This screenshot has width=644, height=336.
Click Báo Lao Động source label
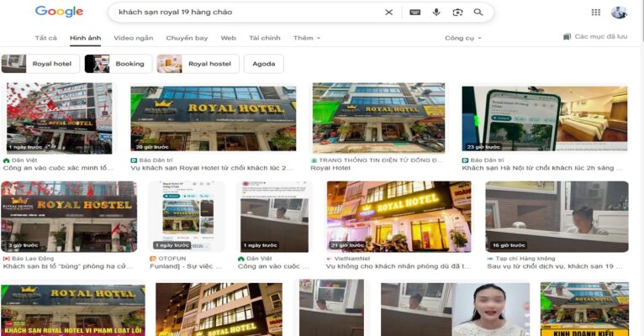(x=33, y=259)
